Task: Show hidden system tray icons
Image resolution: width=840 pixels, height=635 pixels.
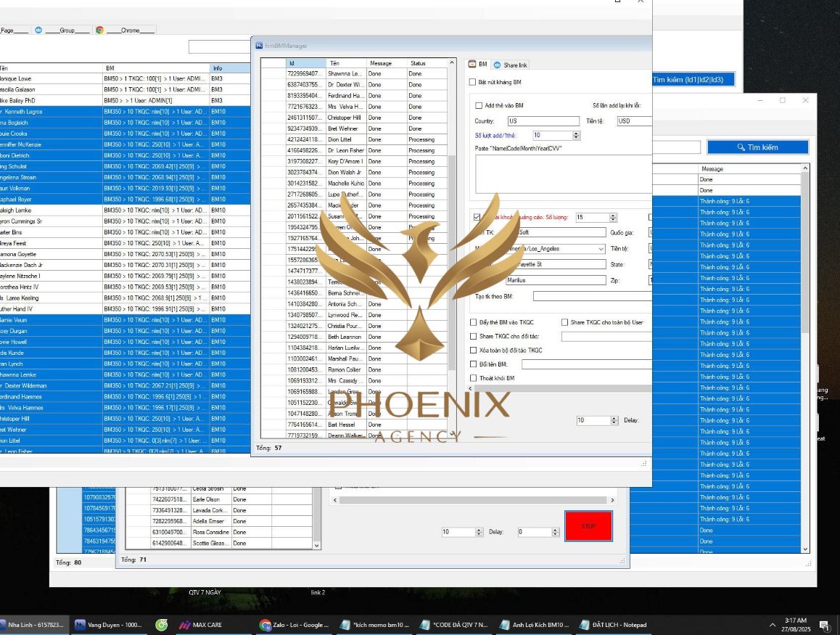Action: tap(772, 625)
